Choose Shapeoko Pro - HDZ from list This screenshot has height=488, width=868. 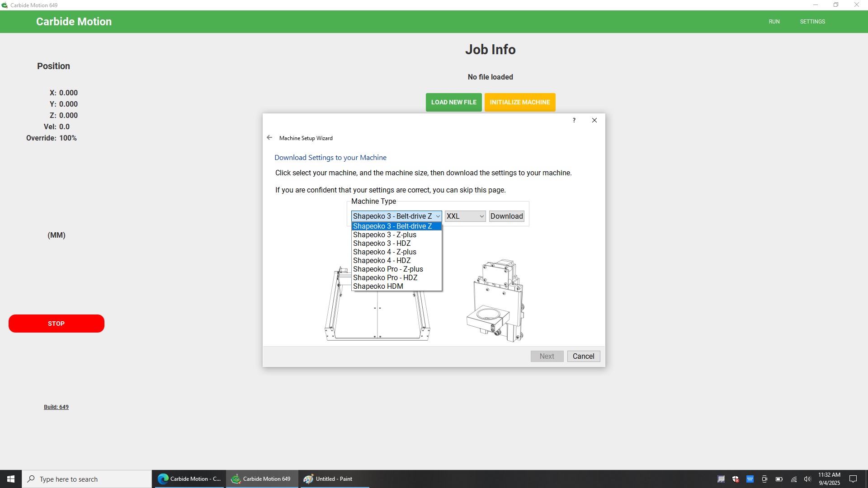click(385, 278)
